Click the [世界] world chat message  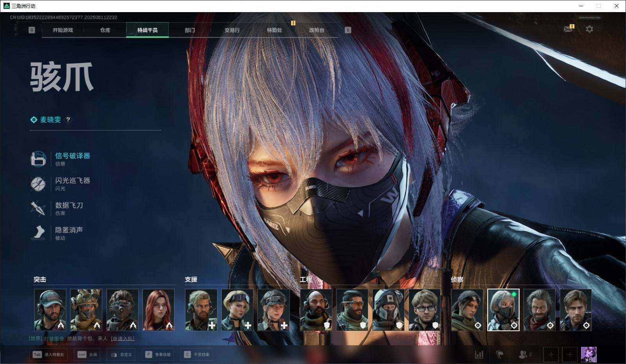82,339
